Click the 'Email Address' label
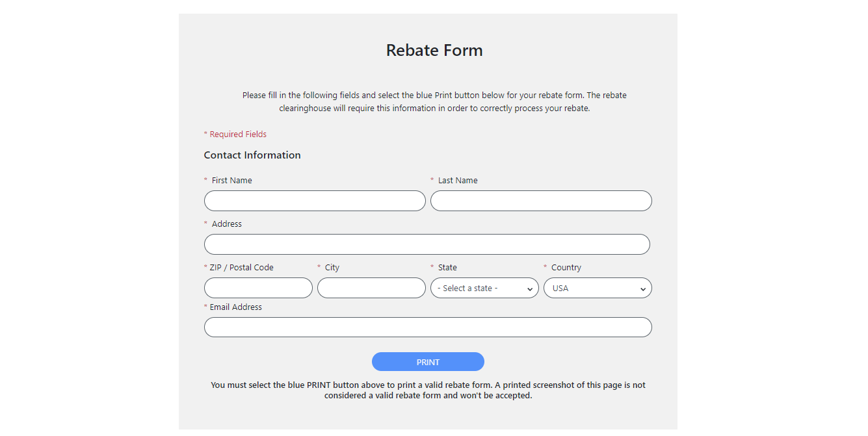The width and height of the screenshot is (868, 436). click(x=235, y=307)
